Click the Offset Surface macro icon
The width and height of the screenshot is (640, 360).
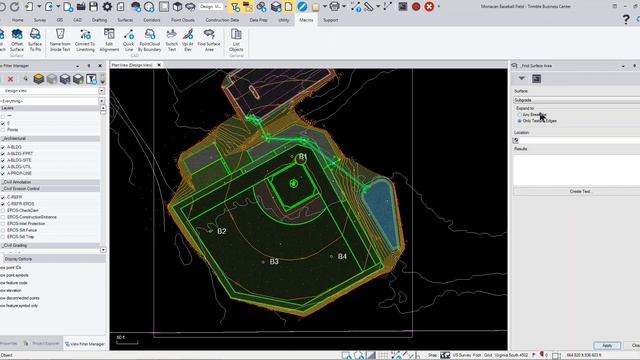[17, 40]
